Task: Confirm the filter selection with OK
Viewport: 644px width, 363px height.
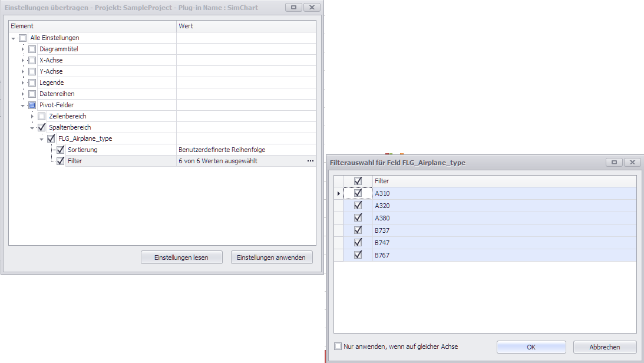Action: coord(531,347)
